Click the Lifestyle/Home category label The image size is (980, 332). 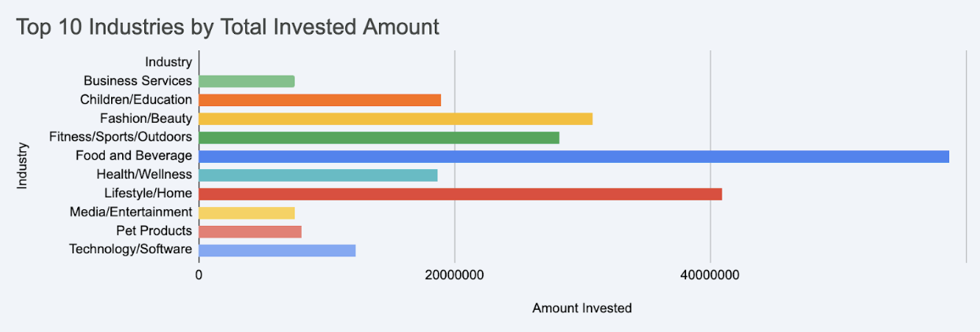[x=147, y=194]
